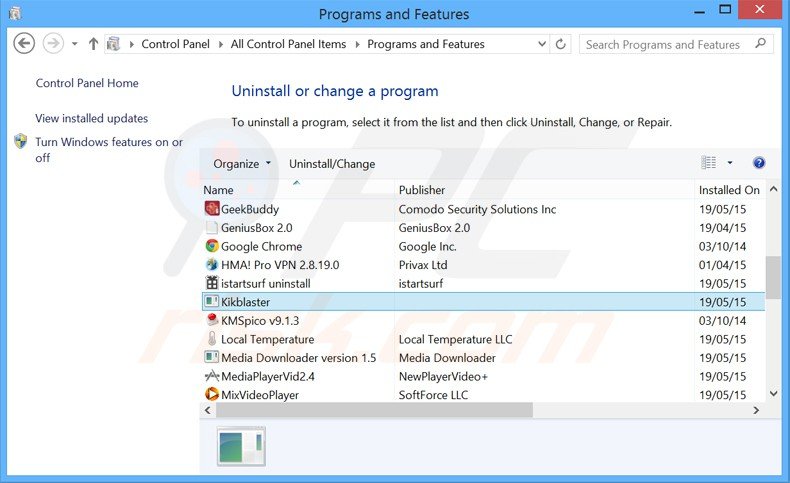Click Programs and Features breadcrumb

(426, 44)
